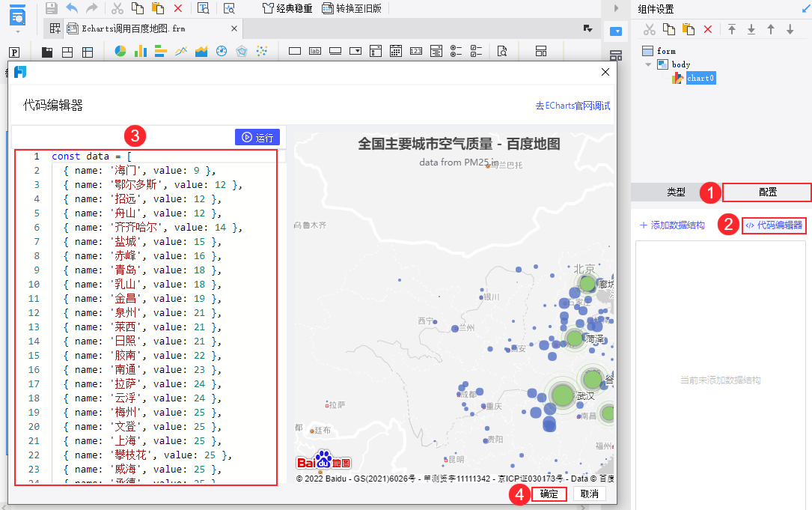The width and height of the screenshot is (812, 510).
Task: Click the 北京 green bubble on map
Action: pyautogui.click(x=587, y=284)
